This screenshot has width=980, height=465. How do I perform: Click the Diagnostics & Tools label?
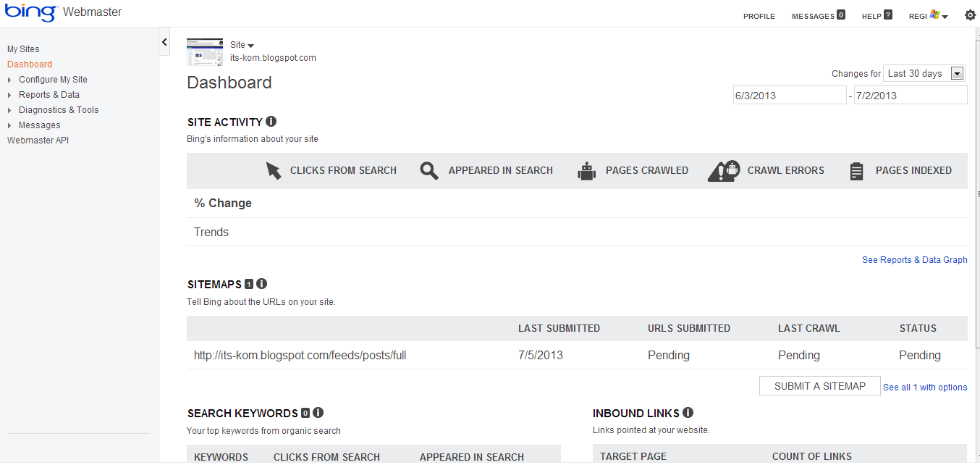click(x=59, y=110)
